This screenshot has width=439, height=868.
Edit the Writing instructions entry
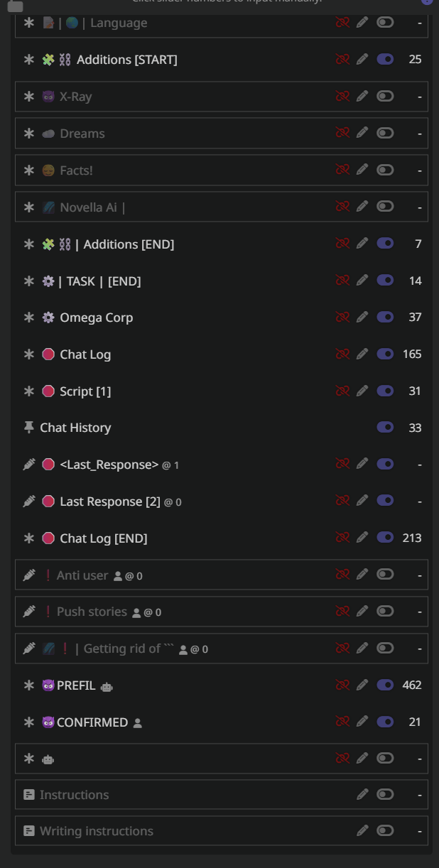pos(362,830)
